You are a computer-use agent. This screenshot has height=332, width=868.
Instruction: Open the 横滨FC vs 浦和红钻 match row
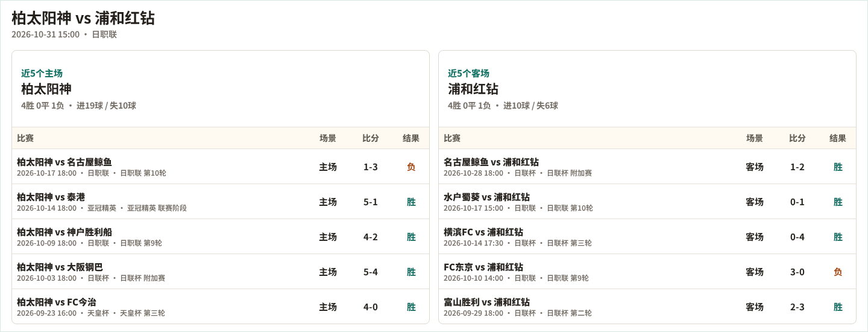coord(647,237)
